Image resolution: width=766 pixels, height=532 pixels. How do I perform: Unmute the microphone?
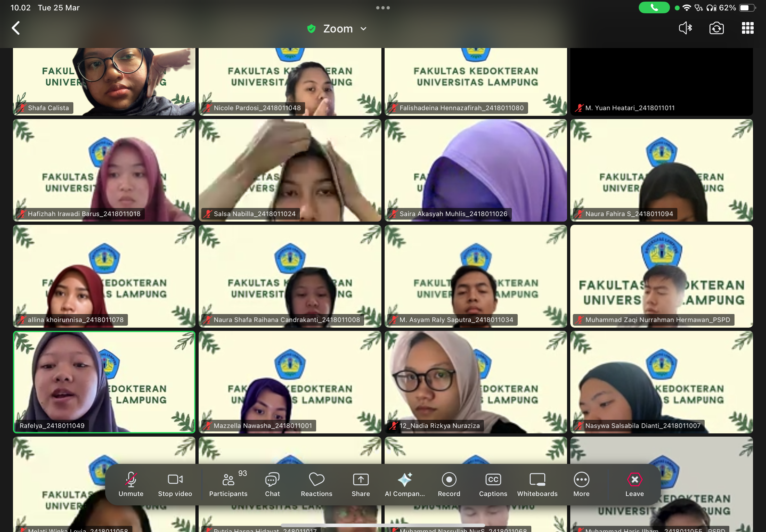[x=131, y=485]
